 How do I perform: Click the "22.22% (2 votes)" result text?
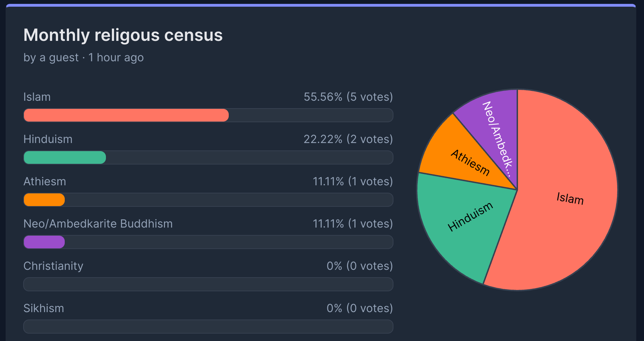point(348,139)
